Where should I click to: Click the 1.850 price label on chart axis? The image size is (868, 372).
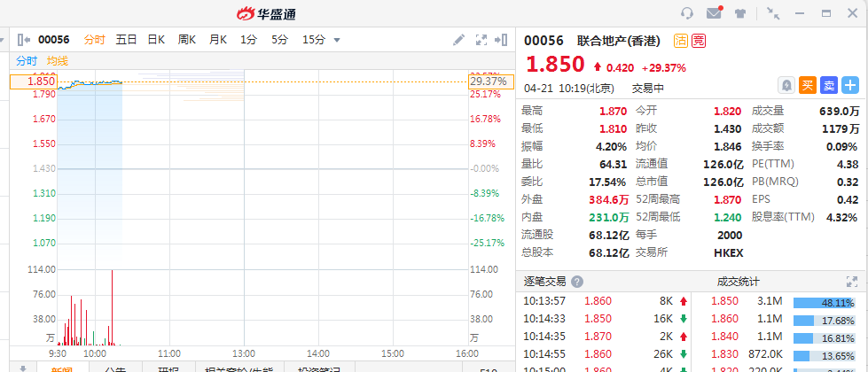click(33, 81)
